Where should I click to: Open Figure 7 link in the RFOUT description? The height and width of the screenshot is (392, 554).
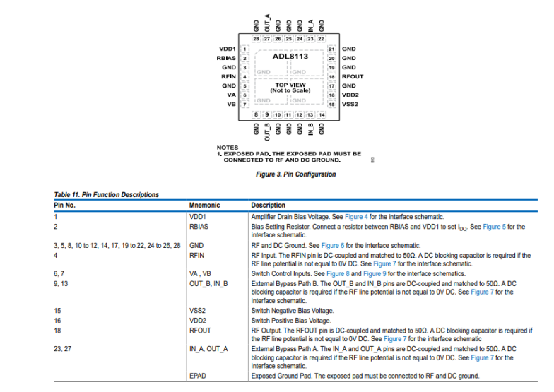pos(395,339)
